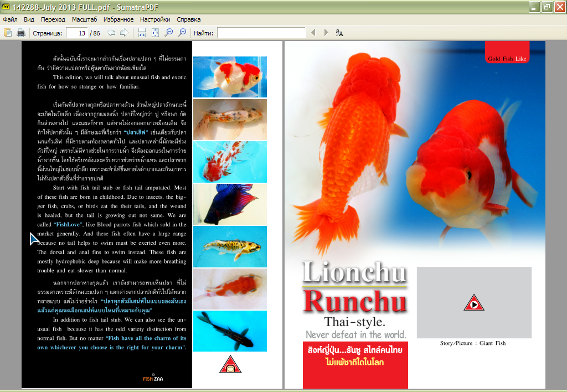Click the Open document toolbar icon
Viewport: 567px width, 392px height.
(8, 33)
